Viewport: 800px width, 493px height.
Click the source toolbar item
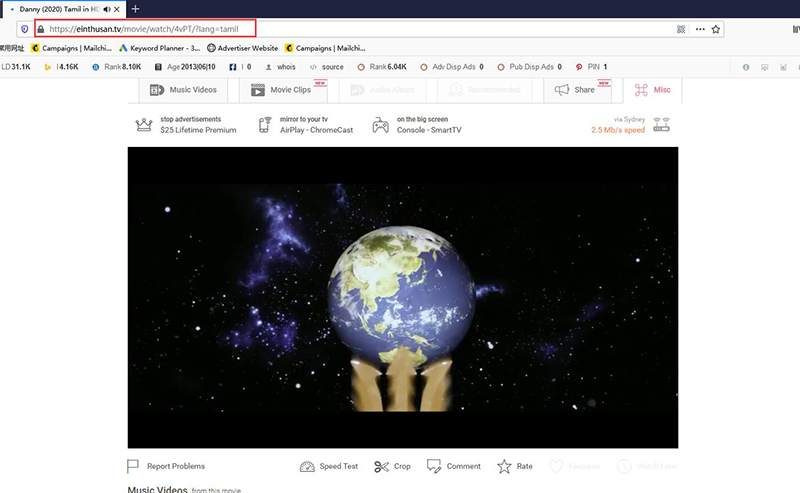point(327,67)
